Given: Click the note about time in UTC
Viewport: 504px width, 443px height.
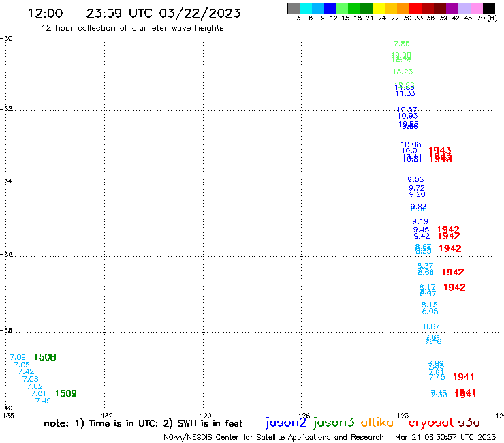Looking at the screenshot, I should coord(143,423).
